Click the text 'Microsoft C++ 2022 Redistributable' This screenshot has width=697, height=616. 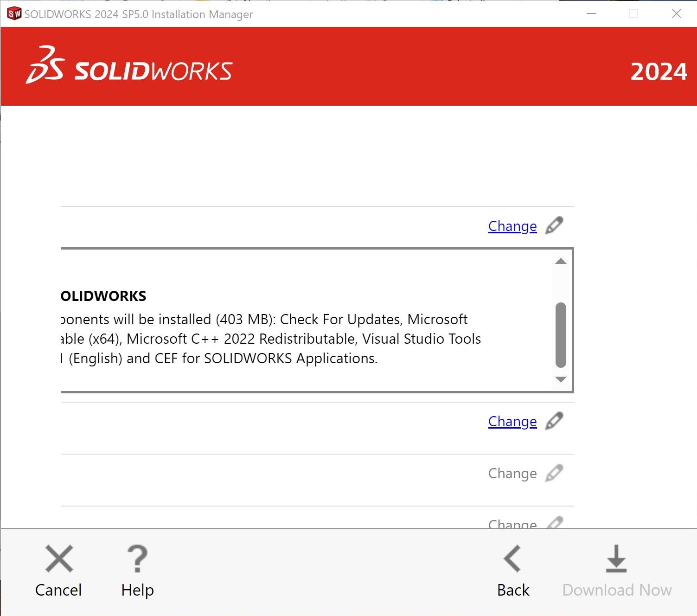pyautogui.click(x=241, y=339)
